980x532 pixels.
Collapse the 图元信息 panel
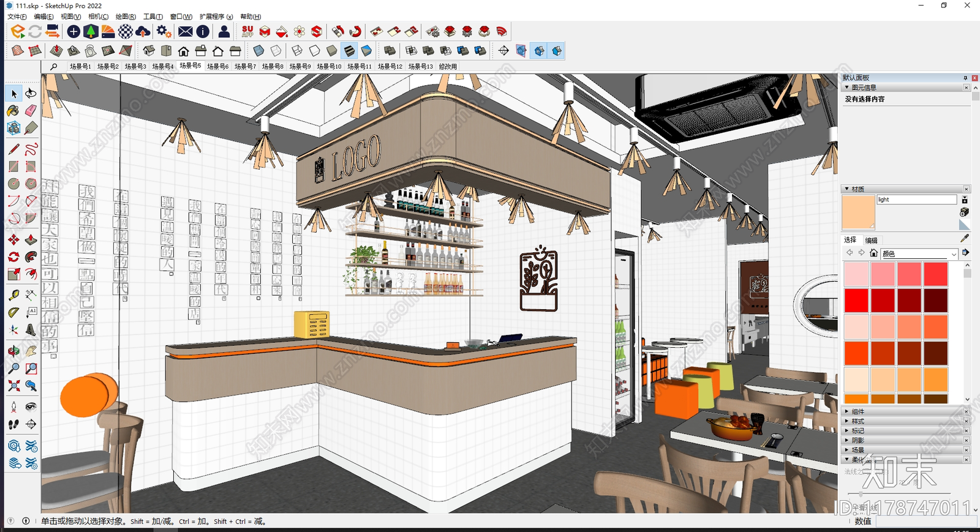(847, 88)
